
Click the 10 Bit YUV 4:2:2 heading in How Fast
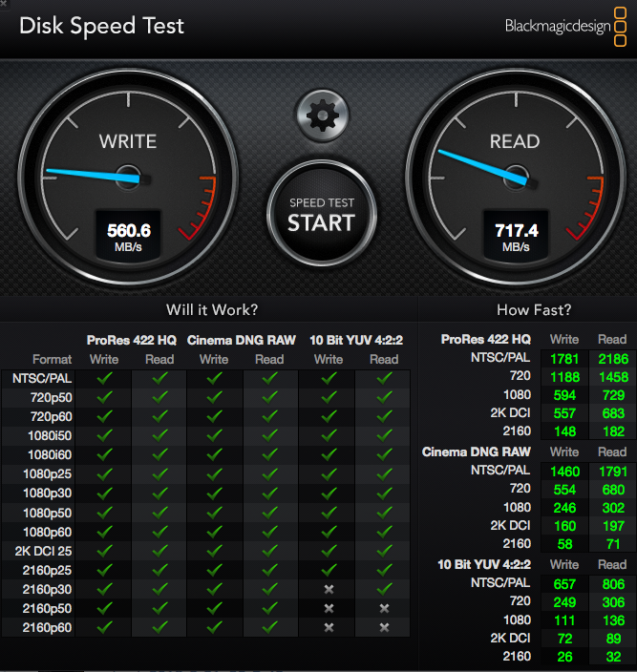pos(484,564)
